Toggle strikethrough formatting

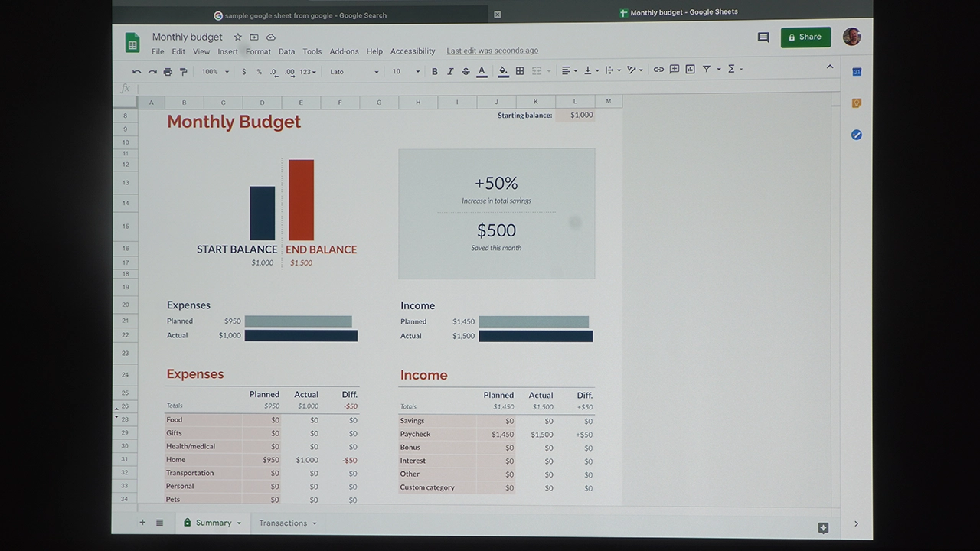tap(465, 71)
